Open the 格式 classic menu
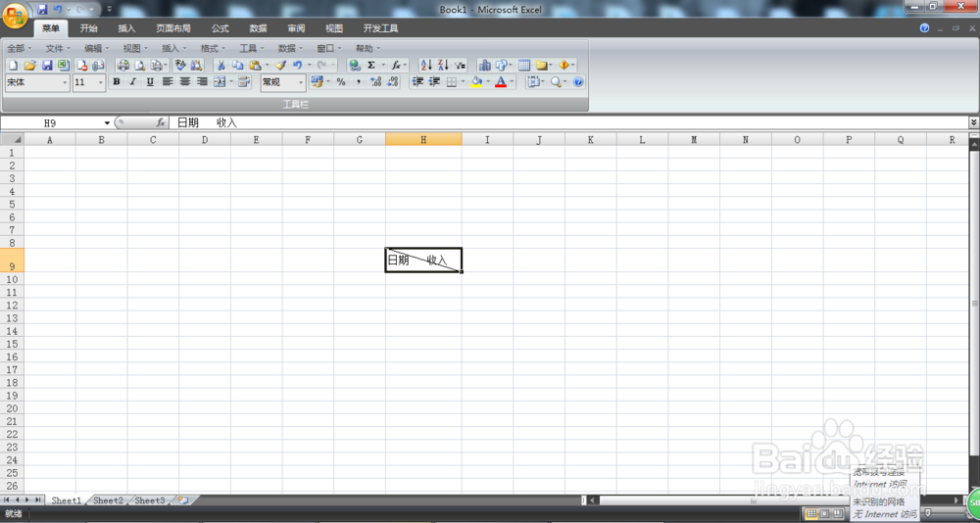This screenshot has height=523, width=980. tap(213, 48)
